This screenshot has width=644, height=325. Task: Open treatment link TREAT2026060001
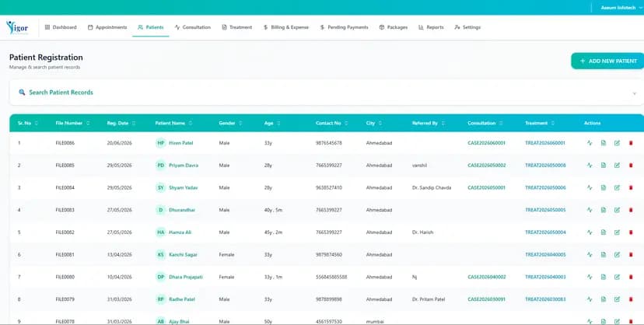click(545, 143)
